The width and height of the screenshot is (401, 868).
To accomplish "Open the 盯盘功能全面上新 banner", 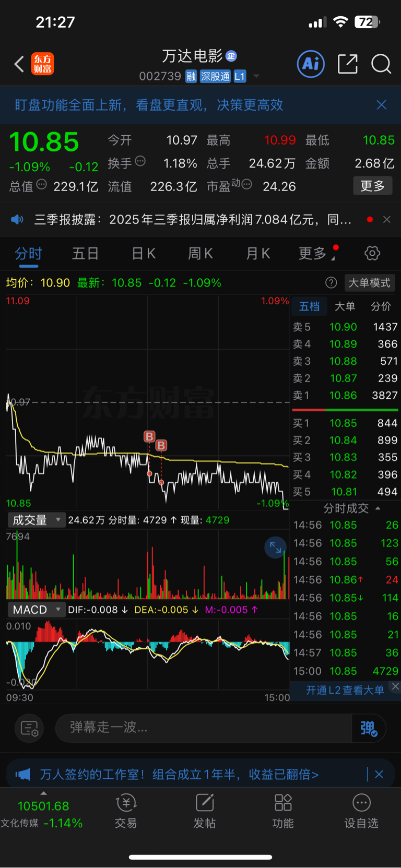I will 149,105.
